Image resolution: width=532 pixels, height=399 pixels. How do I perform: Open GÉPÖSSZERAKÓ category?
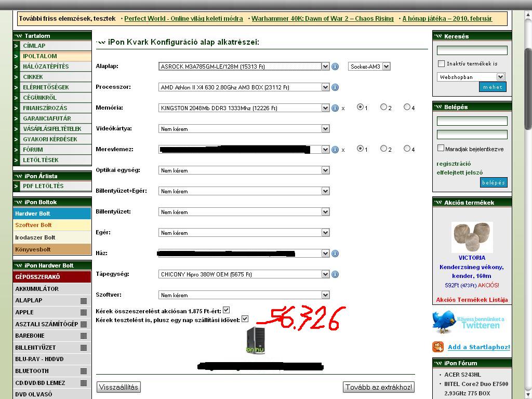click(x=52, y=277)
